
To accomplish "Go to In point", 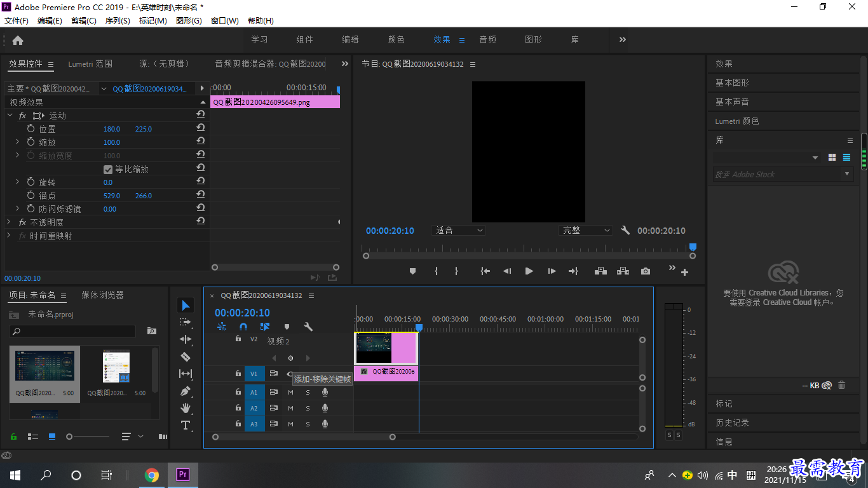I will point(485,271).
